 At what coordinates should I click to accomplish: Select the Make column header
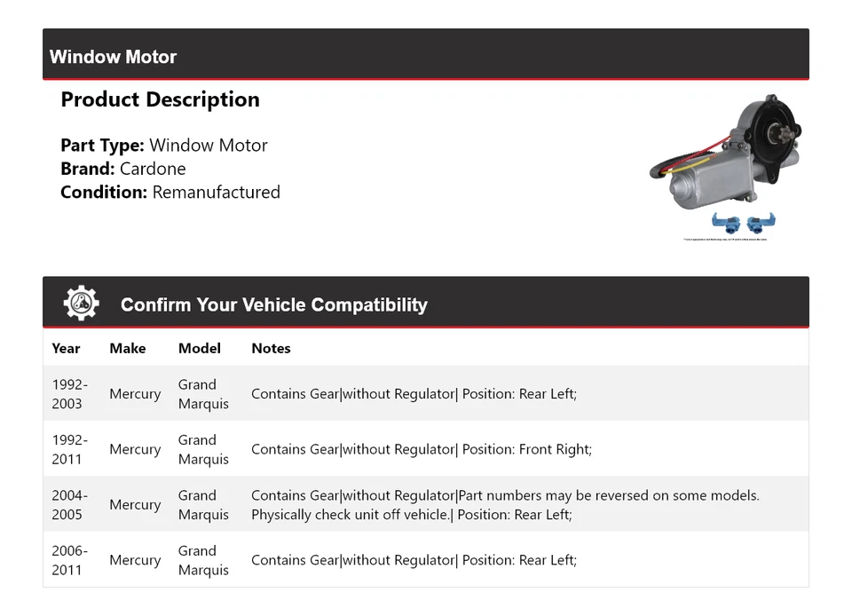coord(127,348)
